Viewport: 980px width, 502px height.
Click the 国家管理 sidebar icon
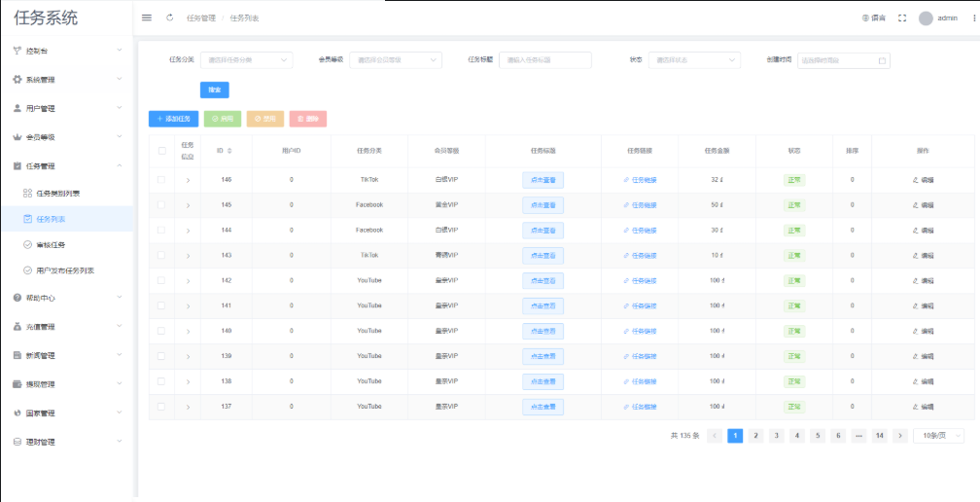click(x=17, y=413)
